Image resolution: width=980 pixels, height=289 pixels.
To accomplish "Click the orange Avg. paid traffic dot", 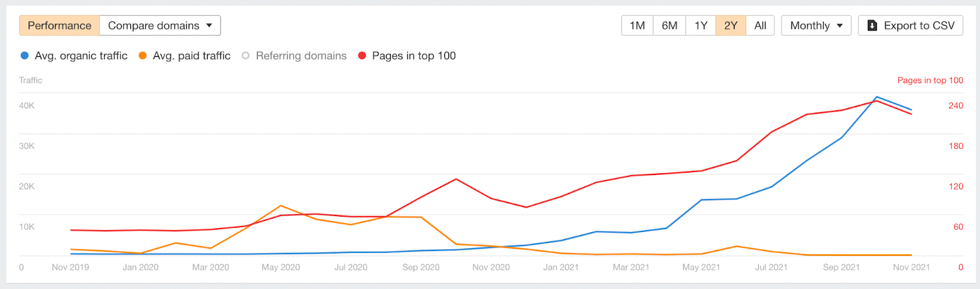I will (143, 56).
